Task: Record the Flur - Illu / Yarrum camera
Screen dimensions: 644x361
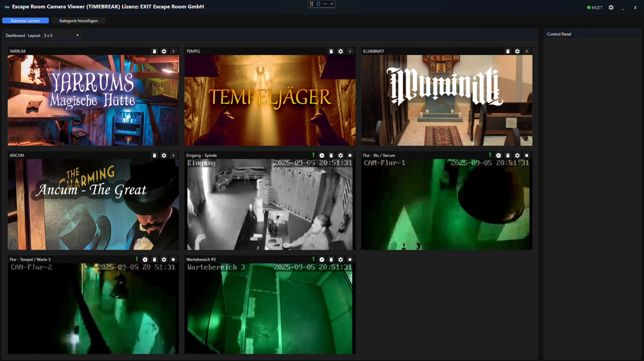Action: 498,155
